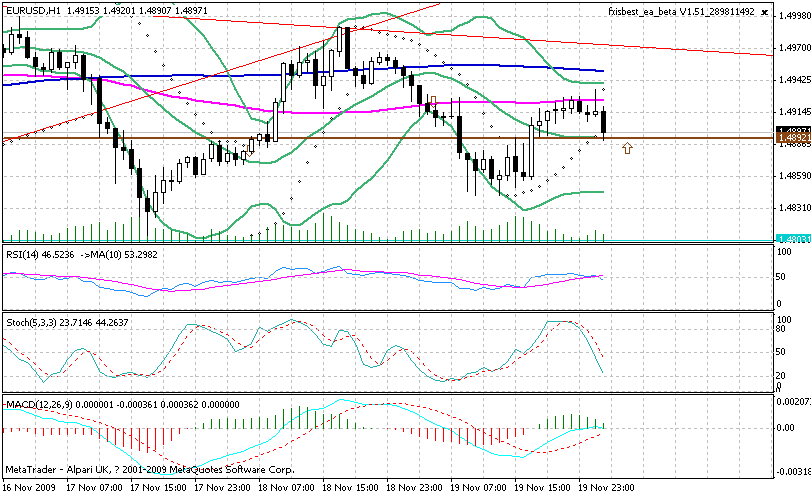Click the 1.49425 price scale label
Screen dimensions: 811x495
coord(794,80)
